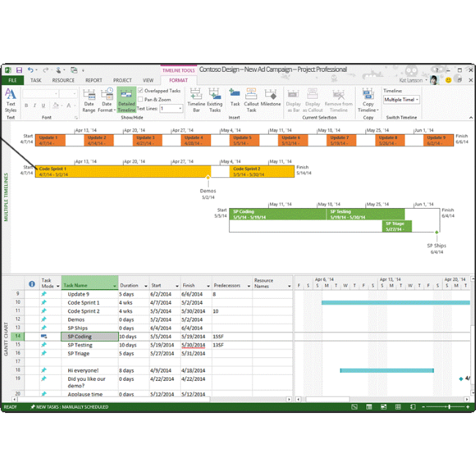Uncheck the Overlapped Tasks checkbox
The width and height of the screenshot is (476, 476).
pyautogui.click(x=141, y=91)
